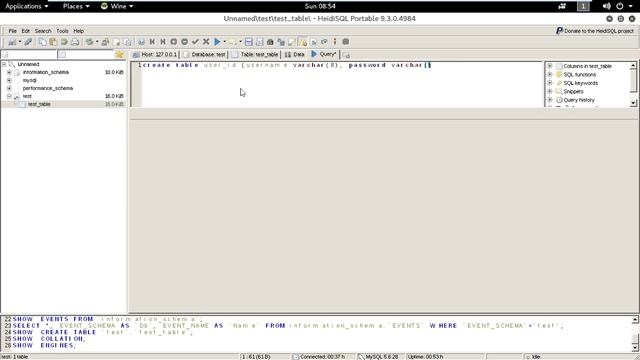Image resolution: width=640 pixels, height=360 pixels.
Task: Open the Edit menu
Action: [x=25, y=31]
